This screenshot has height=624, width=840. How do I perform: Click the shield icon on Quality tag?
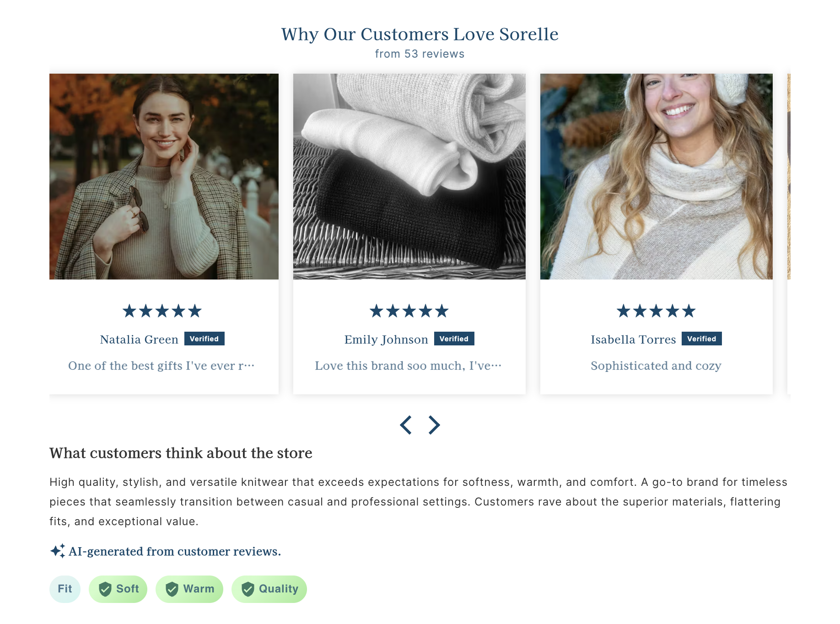click(248, 589)
